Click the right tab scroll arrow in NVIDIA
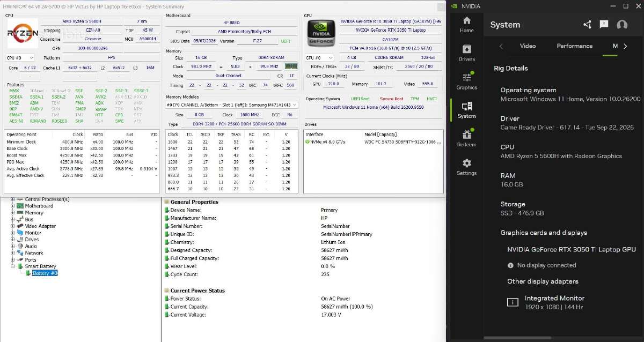Screen dimensions: 644x342 click(625, 46)
